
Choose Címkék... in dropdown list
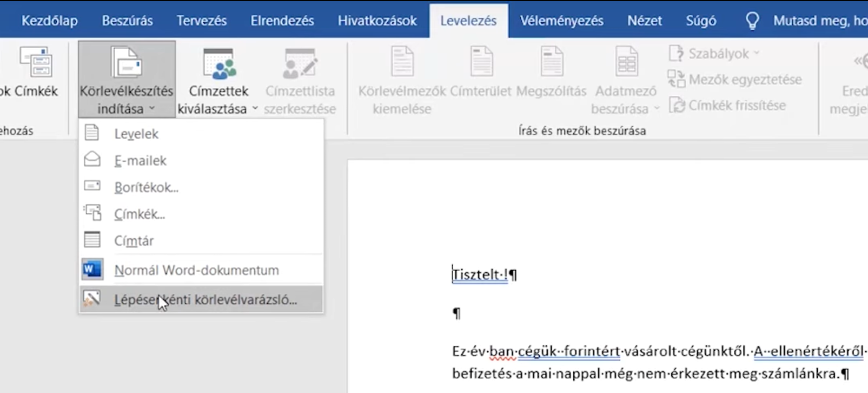[x=140, y=214]
